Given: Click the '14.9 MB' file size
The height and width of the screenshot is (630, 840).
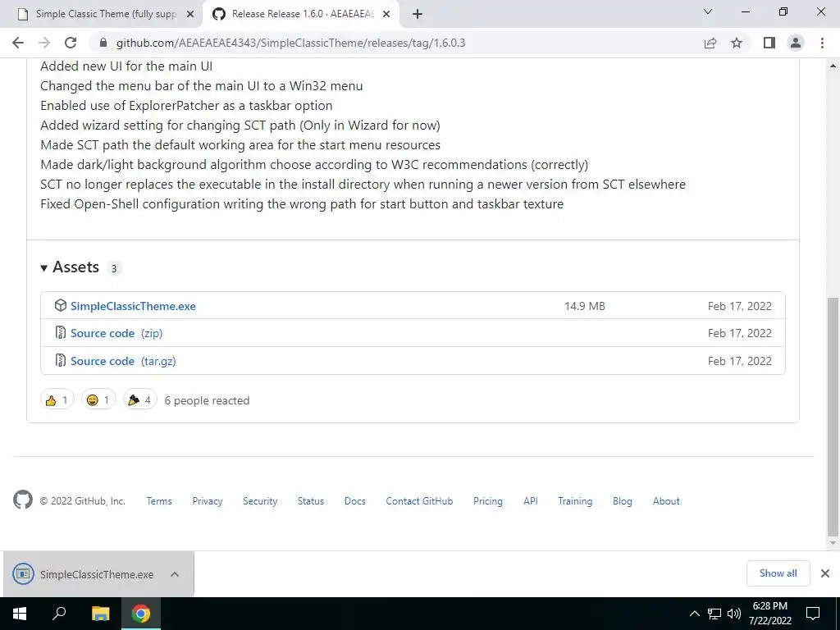Looking at the screenshot, I should pos(584,306).
